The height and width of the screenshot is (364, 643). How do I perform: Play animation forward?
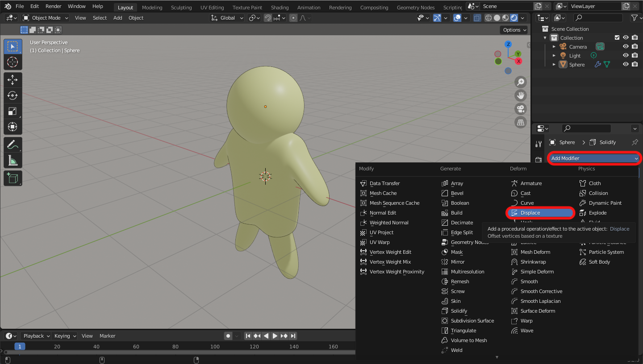point(275,336)
